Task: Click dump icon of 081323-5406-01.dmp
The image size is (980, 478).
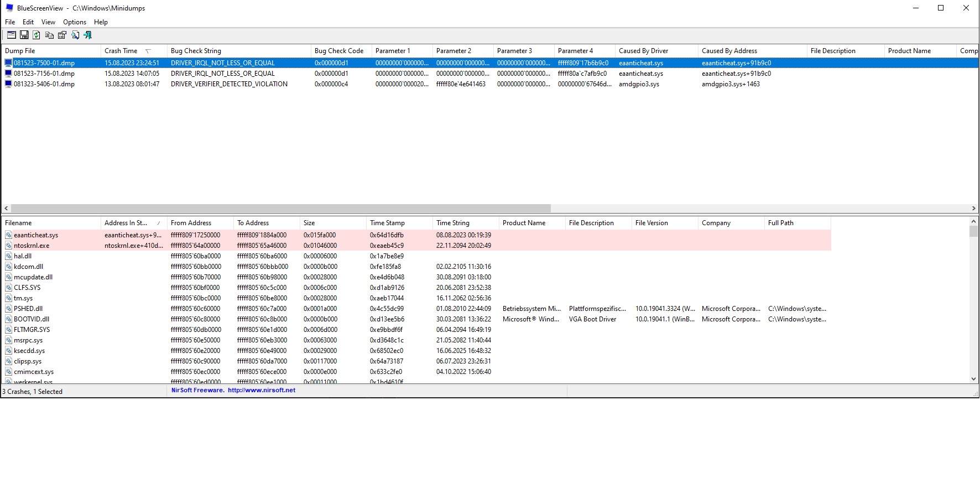Action: click(x=8, y=84)
